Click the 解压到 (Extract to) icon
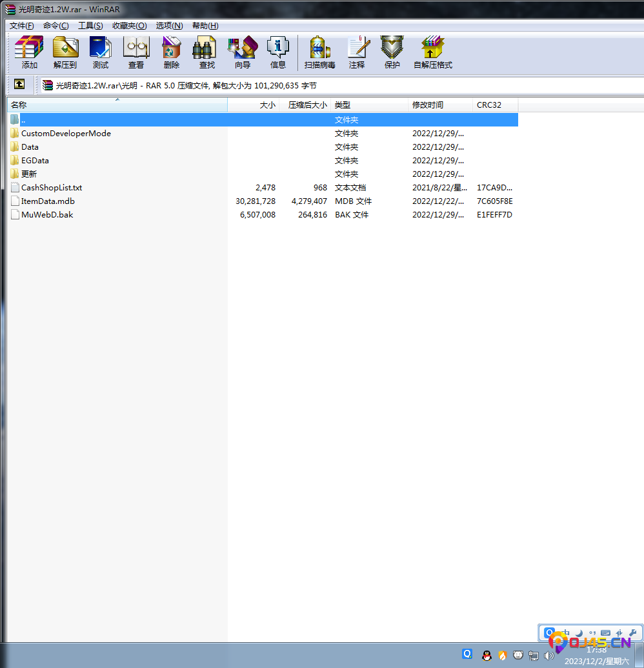 pos(65,52)
